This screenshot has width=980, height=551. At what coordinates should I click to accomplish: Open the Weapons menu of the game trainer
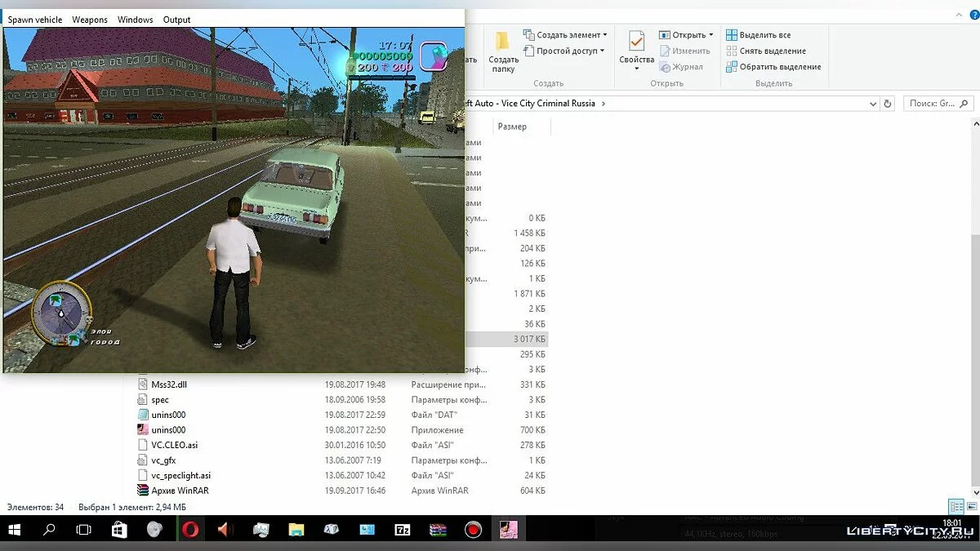[x=90, y=19]
